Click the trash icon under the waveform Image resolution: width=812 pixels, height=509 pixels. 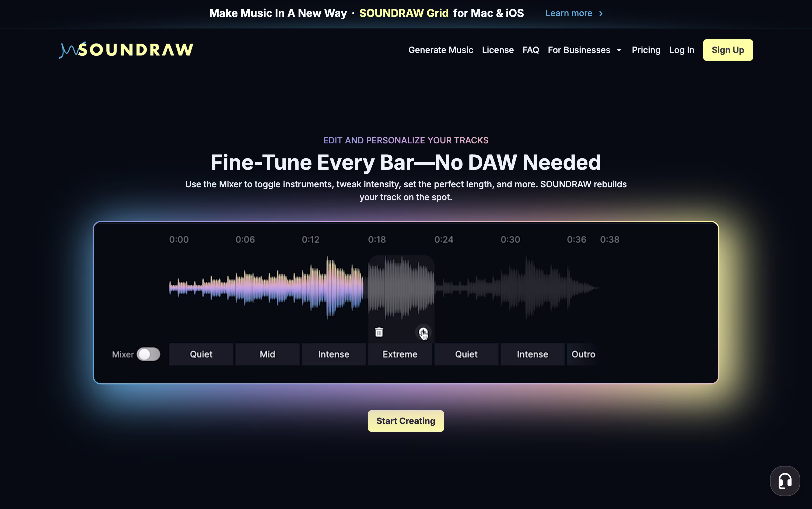pyautogui.click(x=379, y=332)
